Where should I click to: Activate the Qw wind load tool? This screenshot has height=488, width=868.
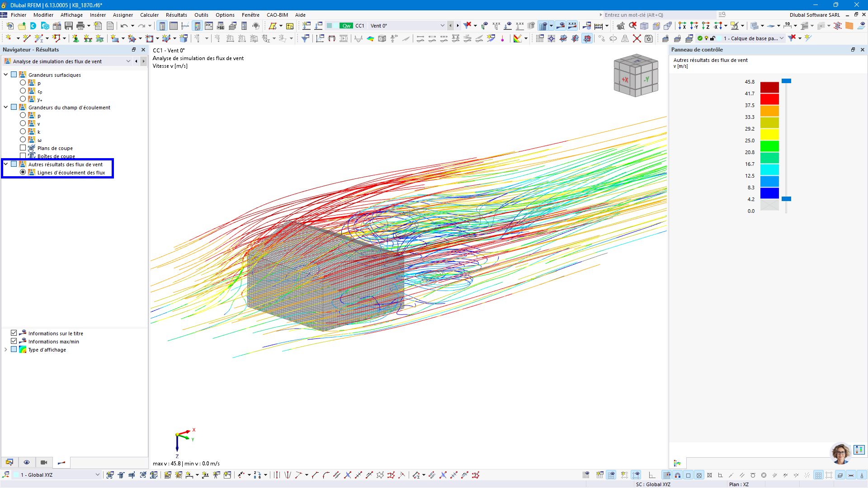[x=346, y=26]
